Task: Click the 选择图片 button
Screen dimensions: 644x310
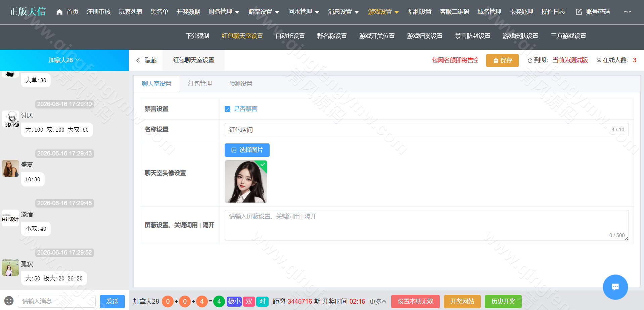Action: point(247,150)
